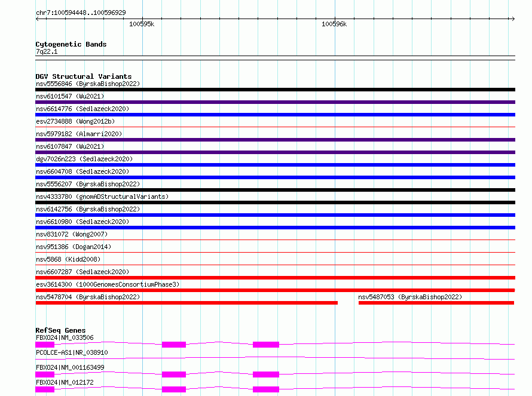
Task: Select the RefSeq Genes track title
Action: pyautogui.click(x=60, y=330)
